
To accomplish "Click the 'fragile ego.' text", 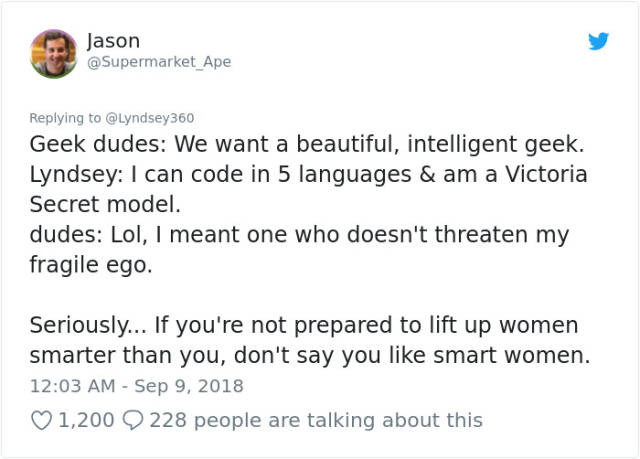I will coord(91,266).
